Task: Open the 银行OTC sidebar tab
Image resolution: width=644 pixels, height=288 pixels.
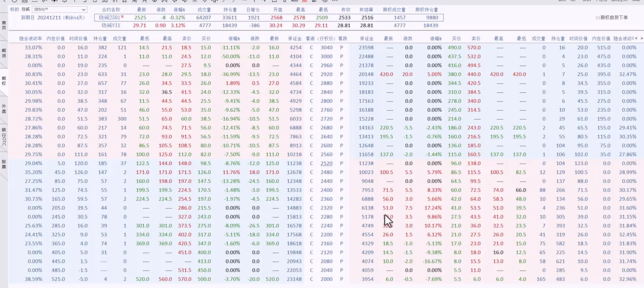Action: [4, 137]
